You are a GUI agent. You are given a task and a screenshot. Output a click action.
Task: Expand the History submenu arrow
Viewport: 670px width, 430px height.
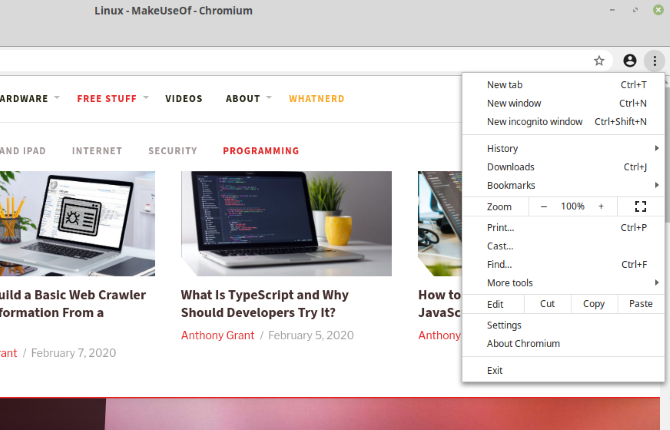[656, 148]
